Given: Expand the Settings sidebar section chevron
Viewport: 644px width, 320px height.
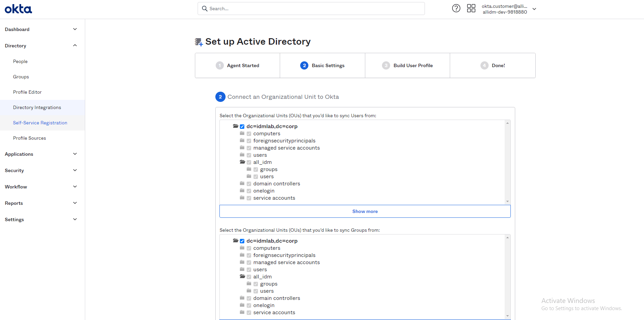Looking at the screenshot, I should pos(75,219).
